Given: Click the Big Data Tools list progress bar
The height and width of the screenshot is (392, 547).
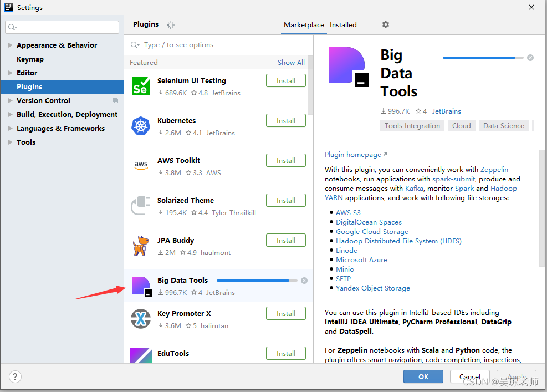Looking at the screenshot, I should pyautogui.click(x=257, y=281).
